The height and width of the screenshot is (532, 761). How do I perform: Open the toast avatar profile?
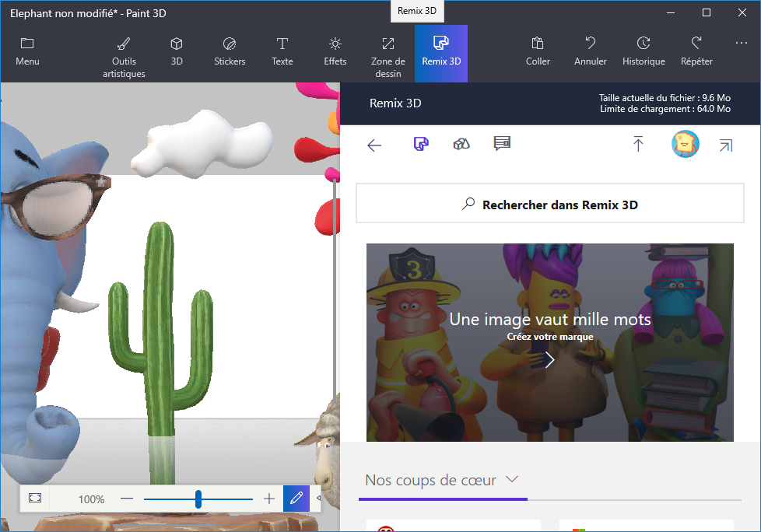tap(685, 144)
